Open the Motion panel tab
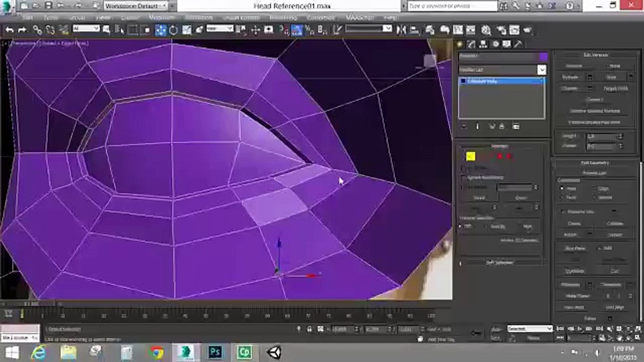644x362 pixels. 495,44
